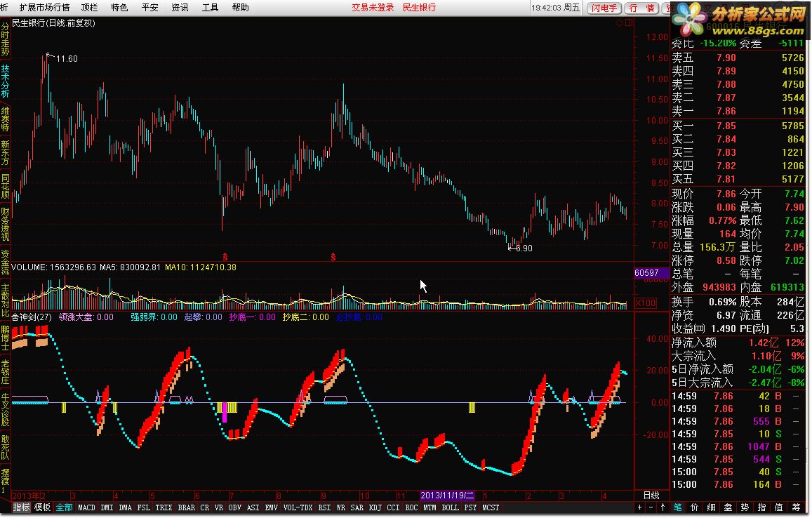The image size is (812, 518).
Task: Select the 分时走势 sidebar tab
Action: 5,39
